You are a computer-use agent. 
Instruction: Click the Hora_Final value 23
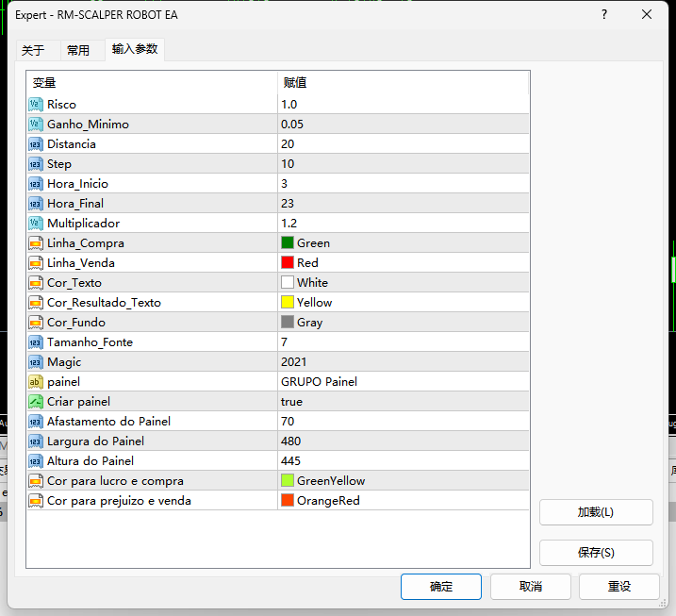288,204
